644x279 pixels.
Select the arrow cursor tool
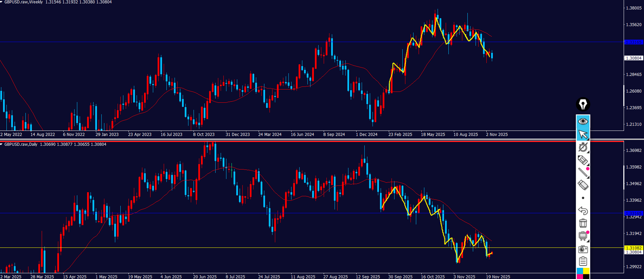pyautogui.click(x=583, y=134)
